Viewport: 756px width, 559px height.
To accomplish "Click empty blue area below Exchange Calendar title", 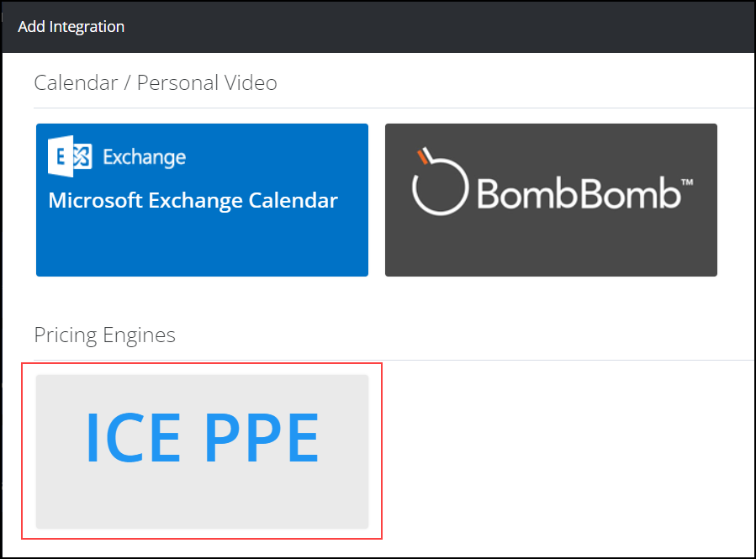I will (202, 245).
